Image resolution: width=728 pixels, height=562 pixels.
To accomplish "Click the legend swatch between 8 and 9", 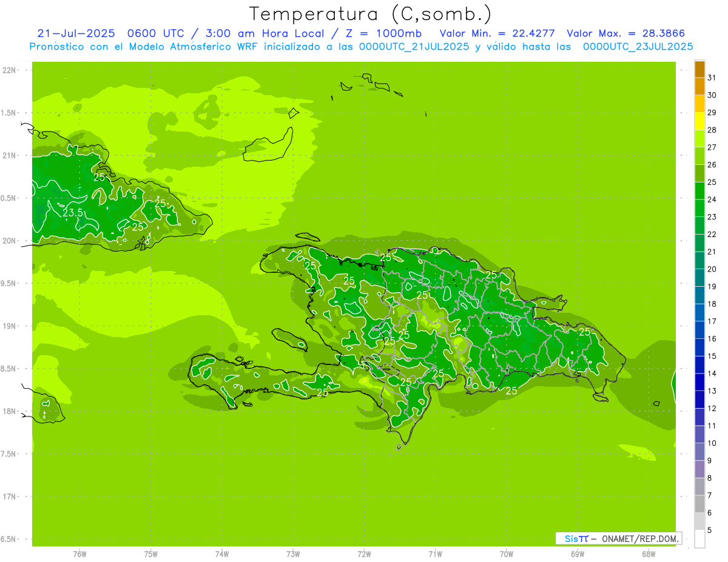I will [699, 470].
